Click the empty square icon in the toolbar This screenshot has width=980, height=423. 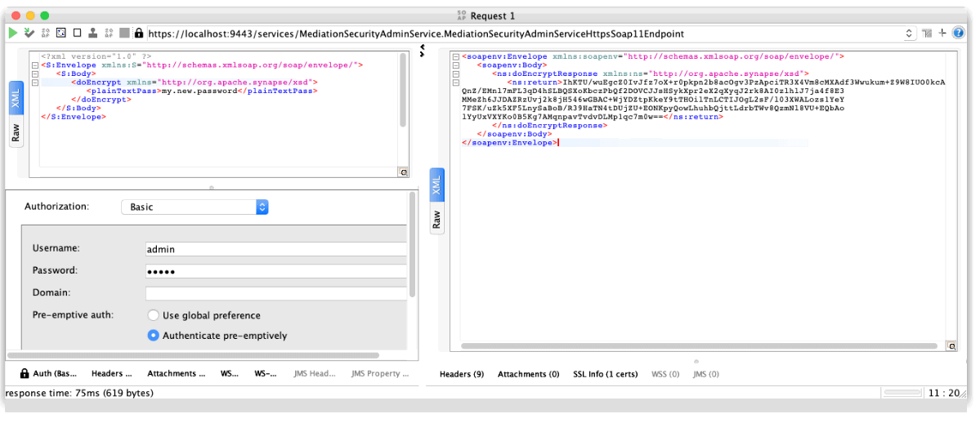[x=77, y=33]
